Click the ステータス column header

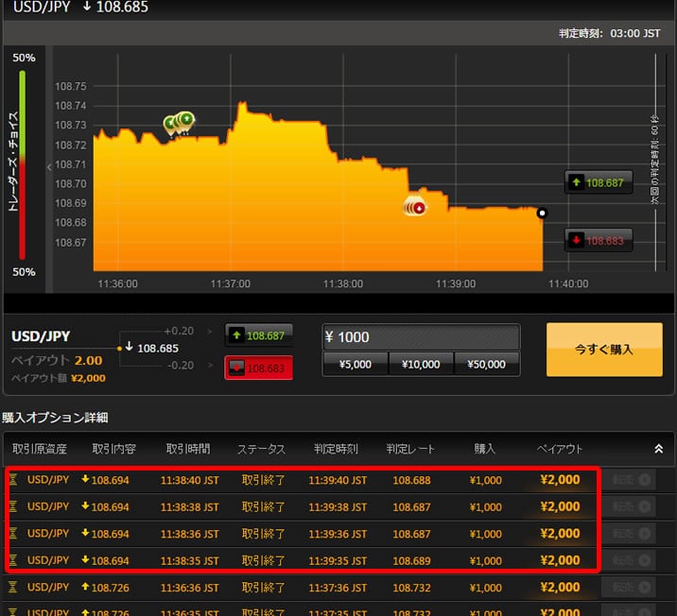[x=261, y=449]
